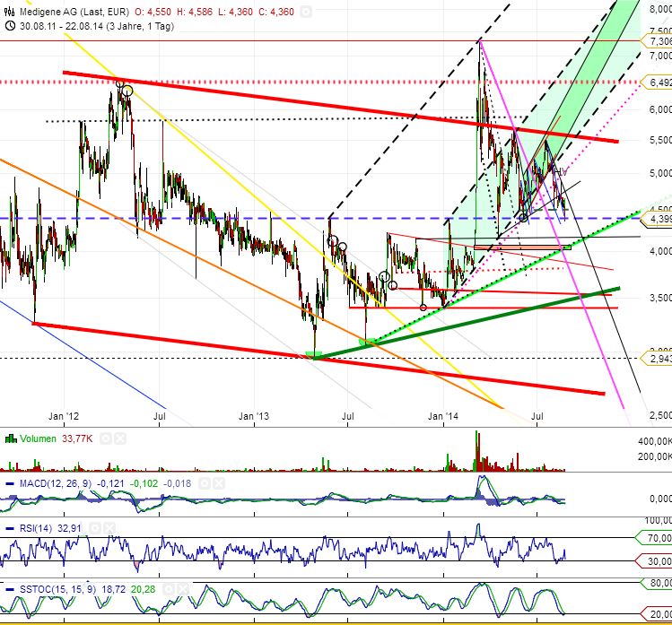Image resolution: width=672 pixels, height=625 pixels.
Task: Click the MACD value -0,121
Action: (110, 483)
